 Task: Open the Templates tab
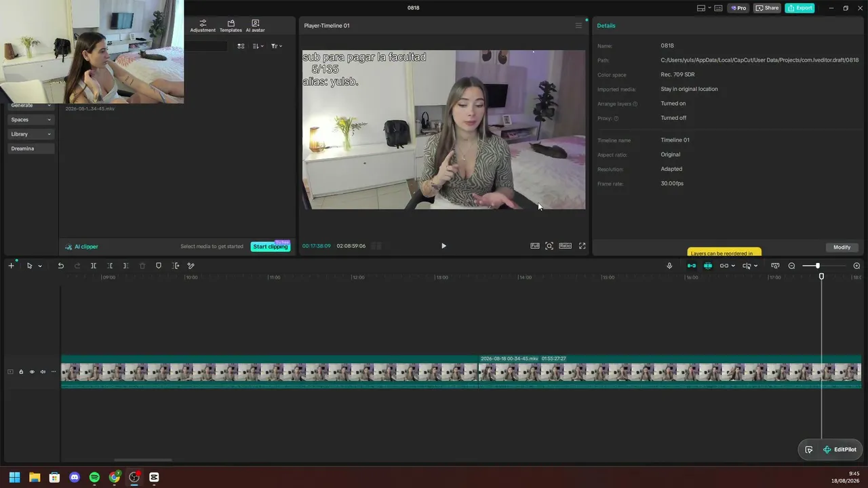coord(231,26)
